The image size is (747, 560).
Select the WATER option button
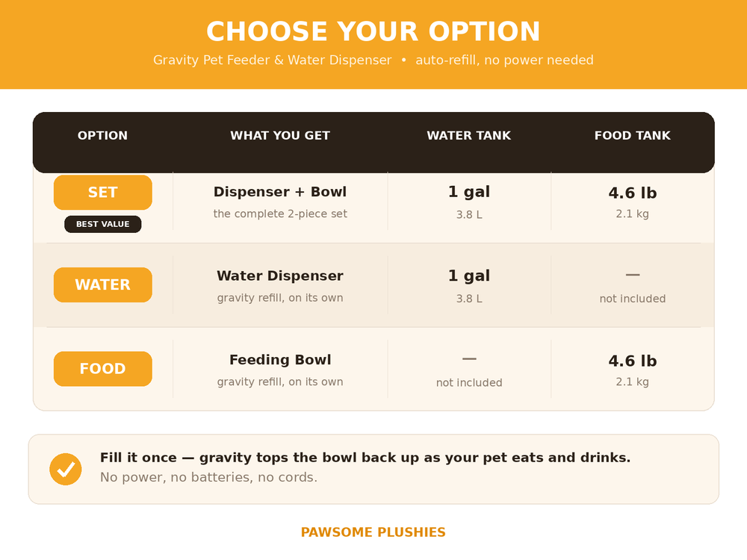103,284
